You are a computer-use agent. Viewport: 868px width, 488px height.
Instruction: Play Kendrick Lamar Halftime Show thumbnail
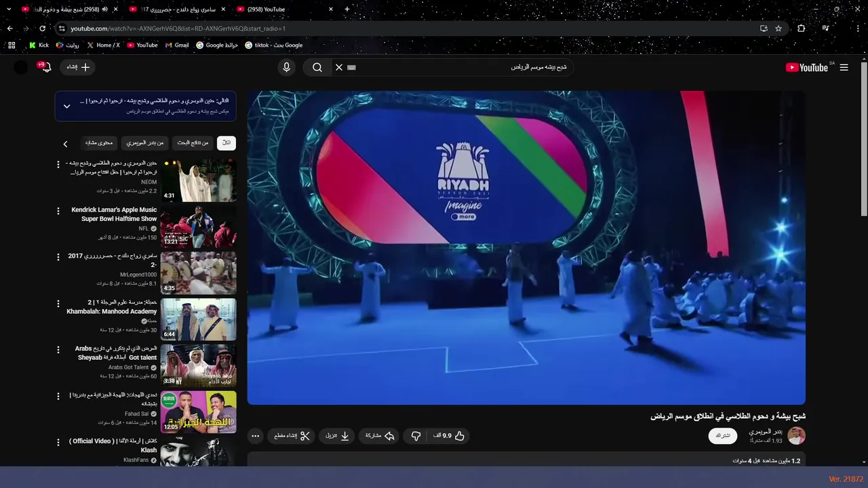(x=199, y=227)
